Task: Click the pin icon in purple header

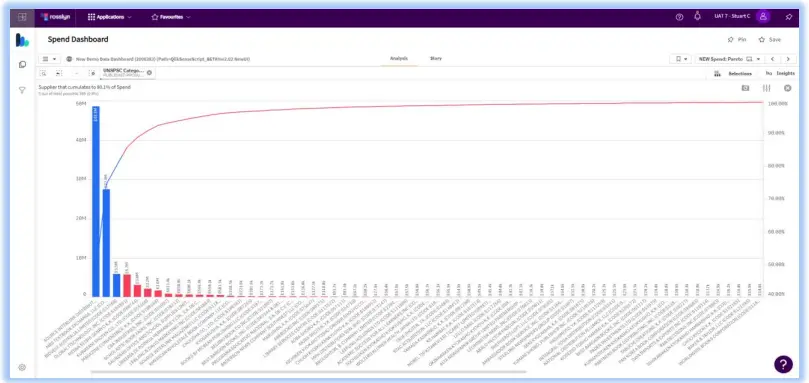Action: click(x=788, y=17)
